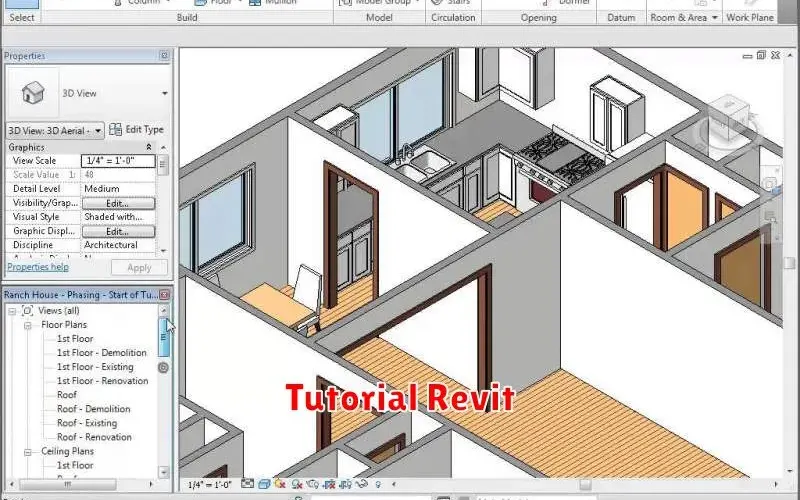Toggle Shadows in the view control bar

click(296, 484)
